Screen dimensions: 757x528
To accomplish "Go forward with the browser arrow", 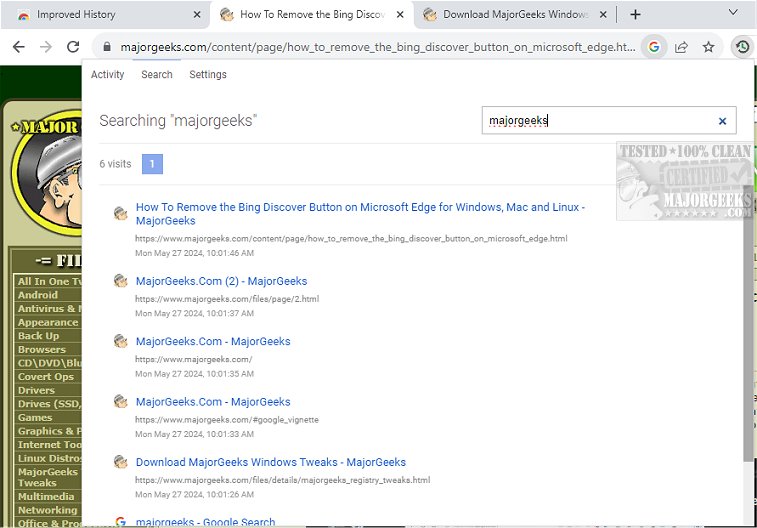I will click(46, 47).
